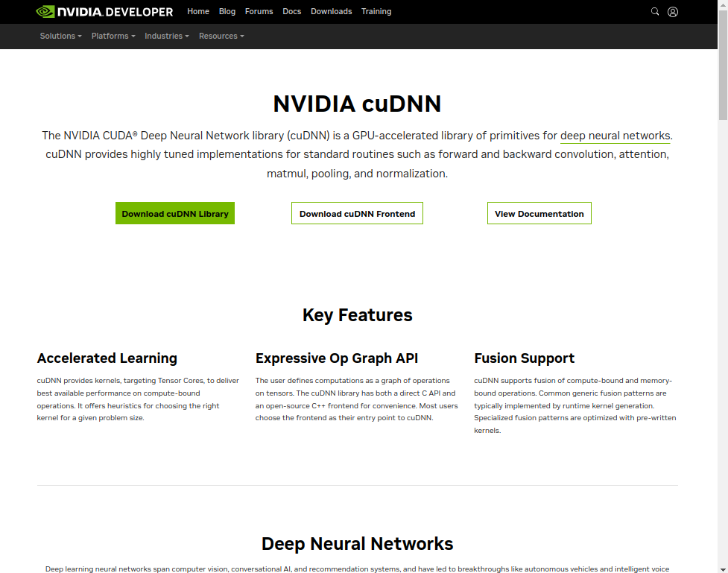Click the Deep Neural Networks heading
The image size is (728, 573).
tap(357, 544)
